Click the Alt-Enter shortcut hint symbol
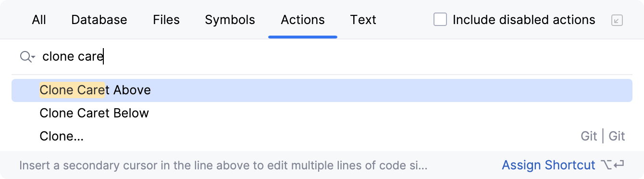Screen dimensions: 644x179 [613, 166]
